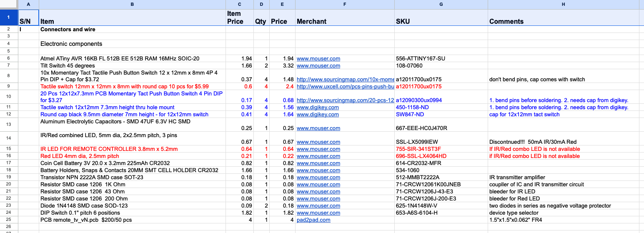Image resolution: width=644 pixels, height=233 pixels.
Task: Select SKU cell 614-CR2032-MFR
Action: (x=441, y=163)
